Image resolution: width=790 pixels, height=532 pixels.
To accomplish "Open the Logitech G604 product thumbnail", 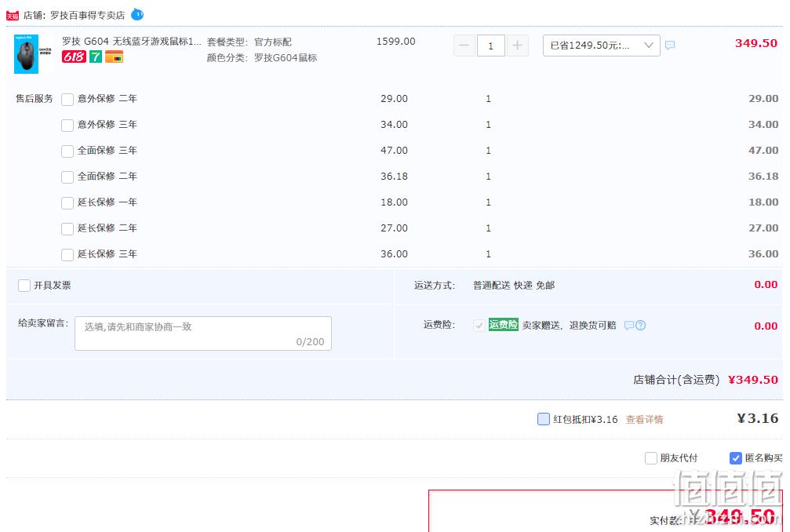I will click(33, 54).
